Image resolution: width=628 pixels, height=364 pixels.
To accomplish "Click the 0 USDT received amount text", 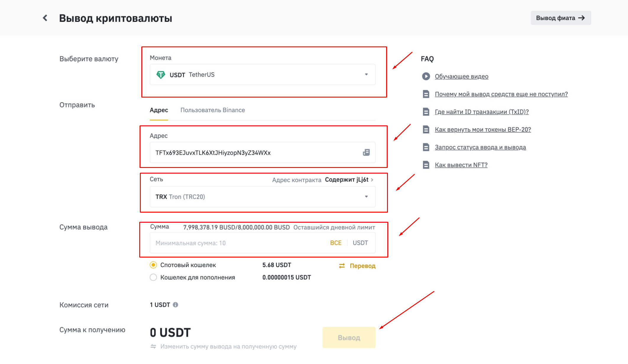I will pyautogui.click(x=170, y=333).
